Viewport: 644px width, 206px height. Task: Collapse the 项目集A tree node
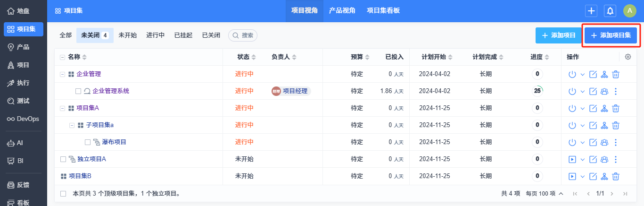[x=63, y=108]
